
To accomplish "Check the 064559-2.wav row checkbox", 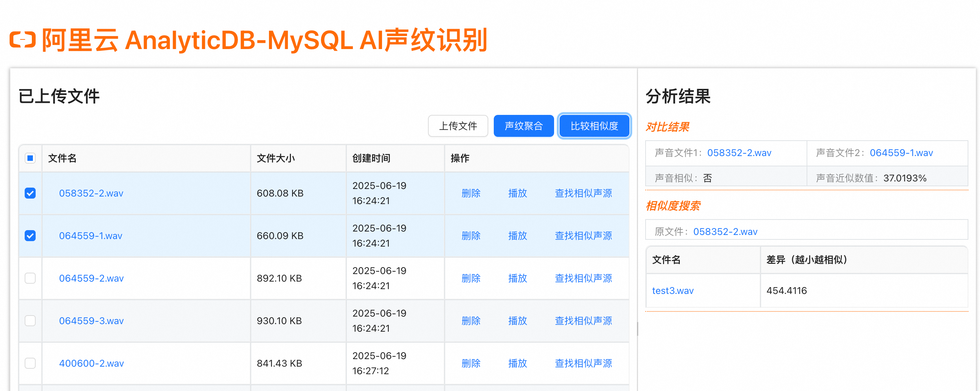I will [30, 278].
